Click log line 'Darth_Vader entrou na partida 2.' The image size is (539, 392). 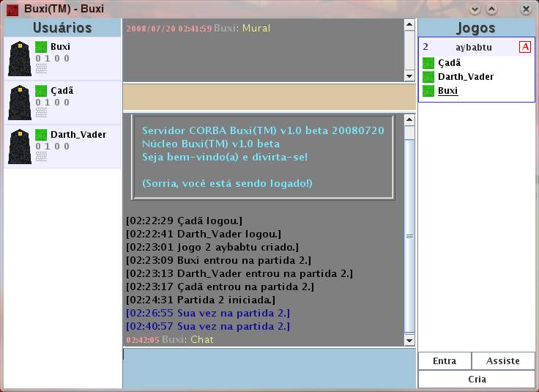point(239,273)
